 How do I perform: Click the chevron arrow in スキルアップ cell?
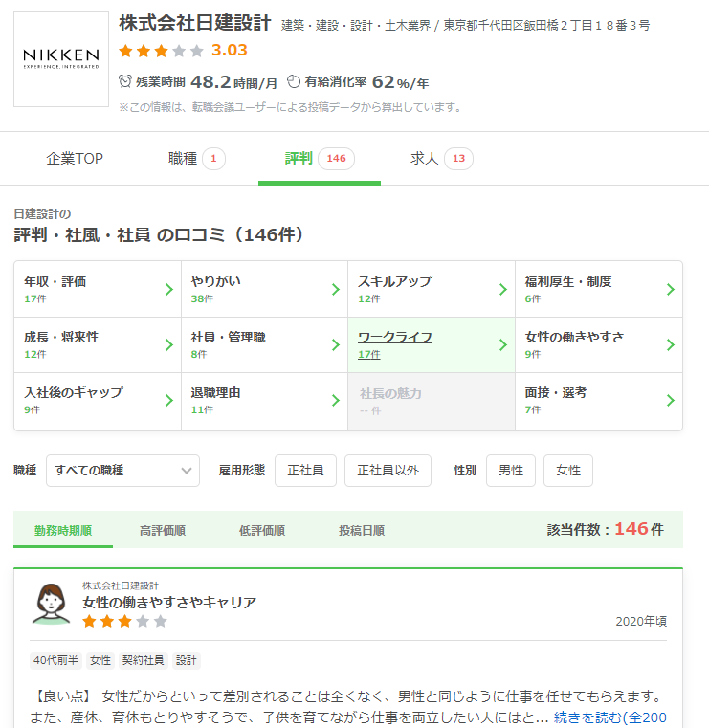coord(503,289)
